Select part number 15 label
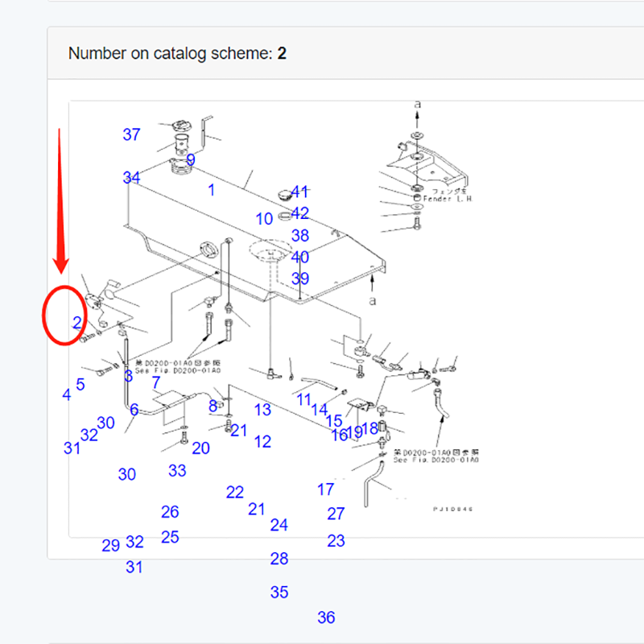This screenshot has width=644, height=644. click(x=334, y=420)
